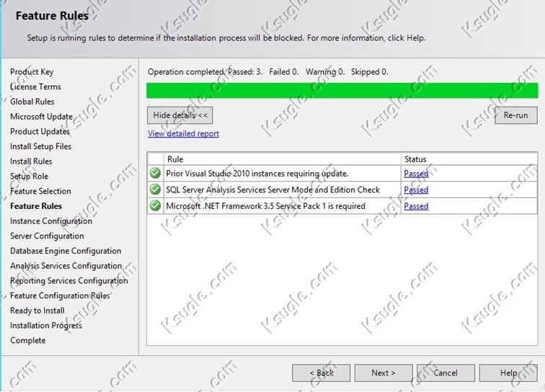Click the Rule column header
Screen dimensions: 545x392
click(x=282, y=159)
